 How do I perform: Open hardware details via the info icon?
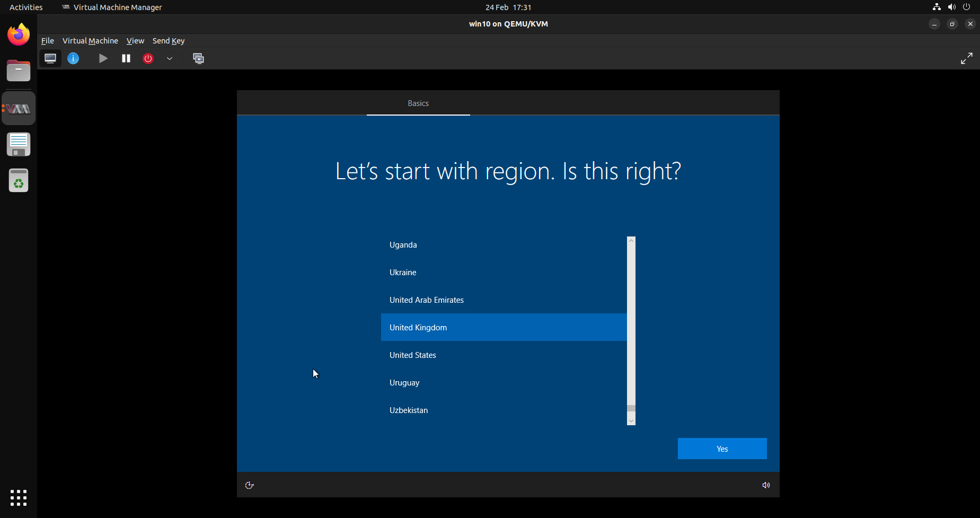coord(73,58)
